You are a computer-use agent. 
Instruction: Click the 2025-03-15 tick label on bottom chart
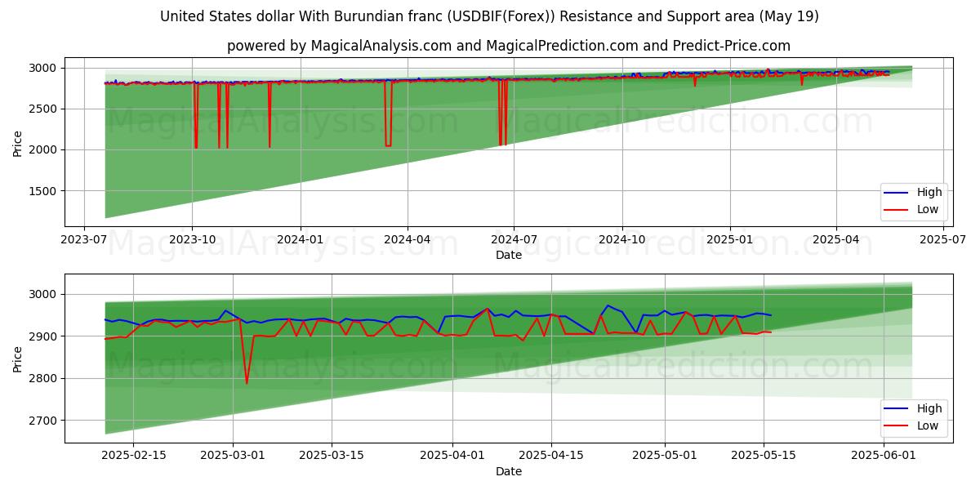332,456
